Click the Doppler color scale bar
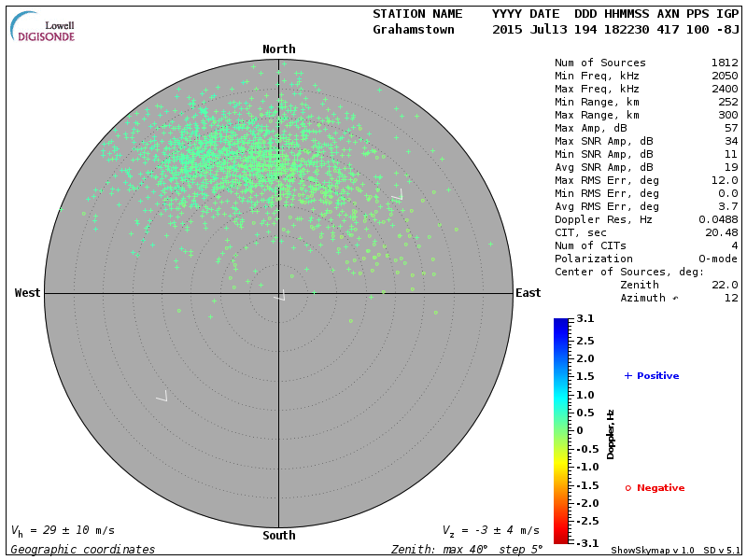The width and height of the screenshot is (747, 560). pos(560,430)
